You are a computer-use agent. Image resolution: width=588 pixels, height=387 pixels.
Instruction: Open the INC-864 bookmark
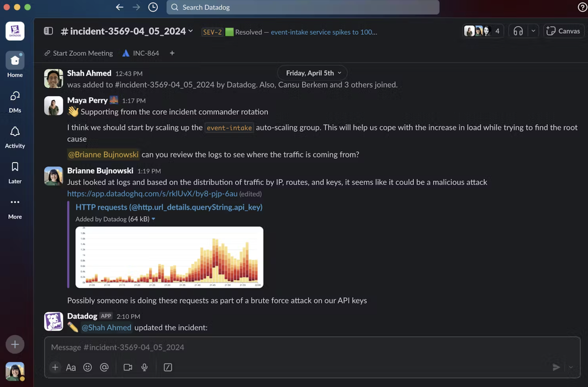(141, 53)
